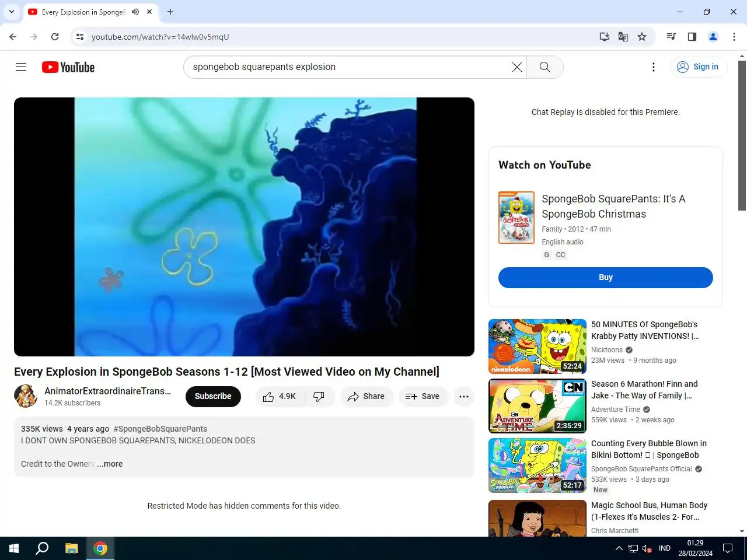747x560 pixels.
Task: Share this video
Action: pos(366,397)
